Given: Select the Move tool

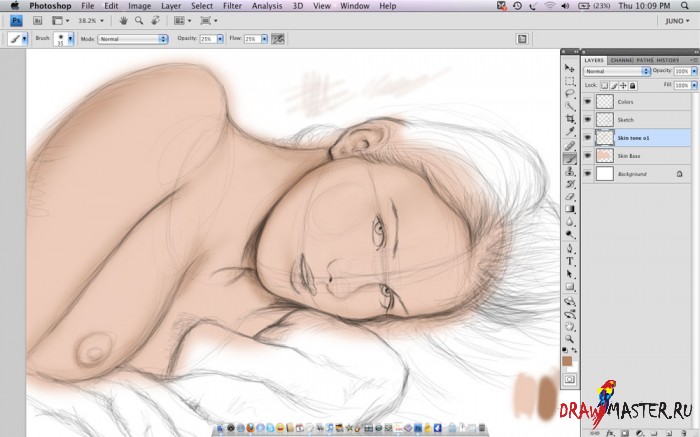Looking at the screenshot, I should click(570, 68).
